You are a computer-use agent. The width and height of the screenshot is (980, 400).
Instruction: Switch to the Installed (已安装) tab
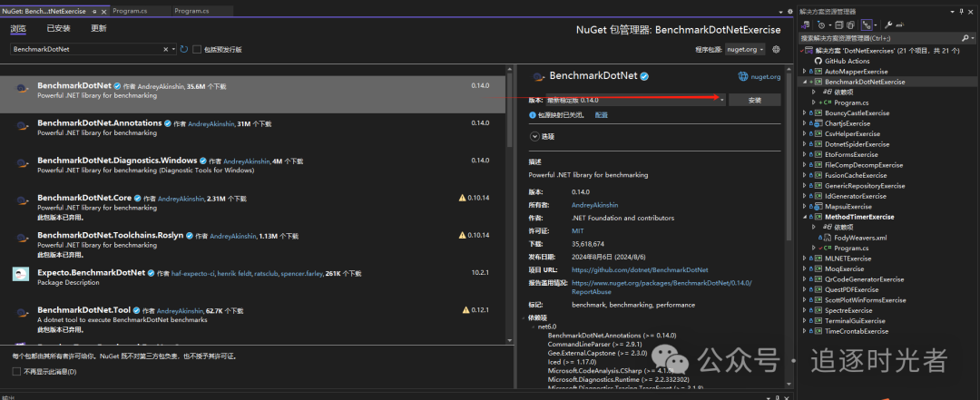58,28
